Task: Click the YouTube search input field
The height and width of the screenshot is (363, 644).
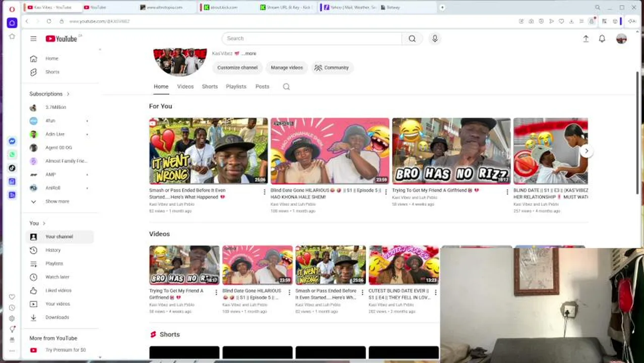Action: 312,38
